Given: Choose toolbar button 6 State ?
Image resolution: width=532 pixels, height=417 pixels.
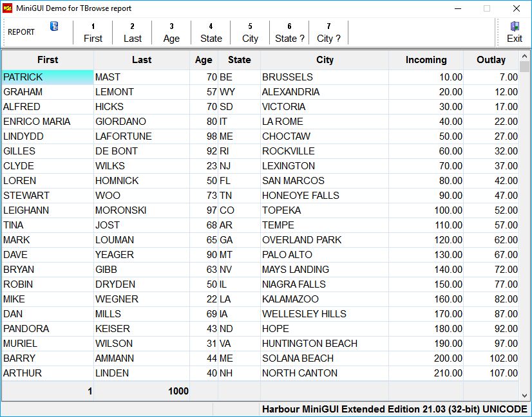Looking at the screenshot, I should [289, 33].
